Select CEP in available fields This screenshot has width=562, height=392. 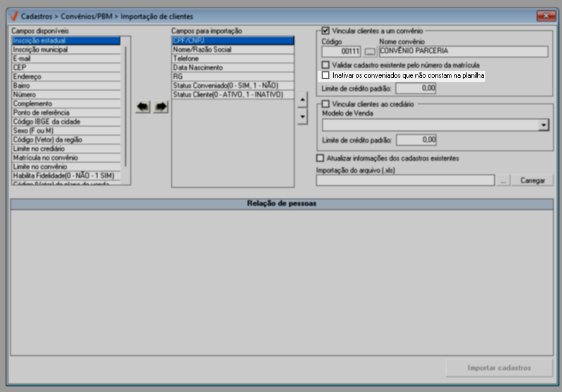[66, 67]
